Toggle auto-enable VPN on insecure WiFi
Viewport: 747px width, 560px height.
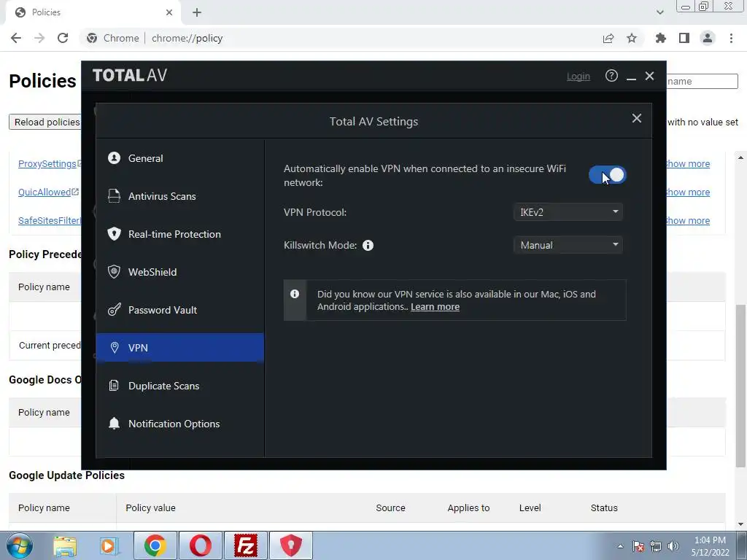click(x=608, y=175)
